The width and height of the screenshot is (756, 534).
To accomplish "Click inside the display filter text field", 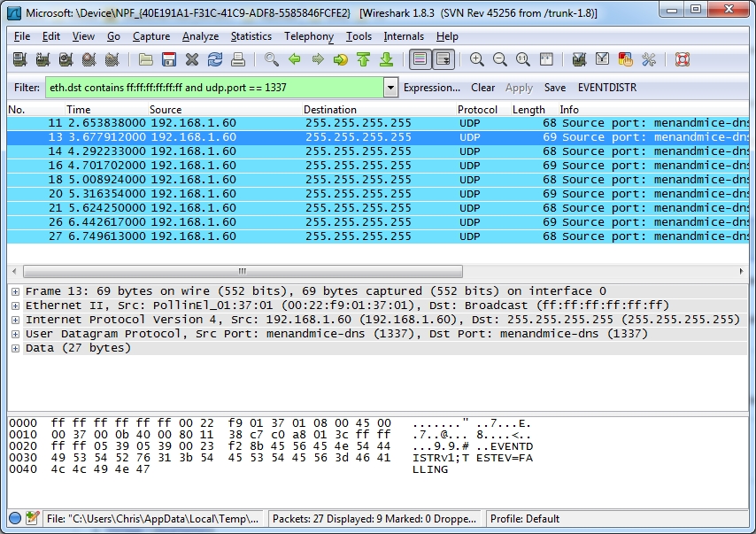I will pyautogui.click(x=212, y=88).
